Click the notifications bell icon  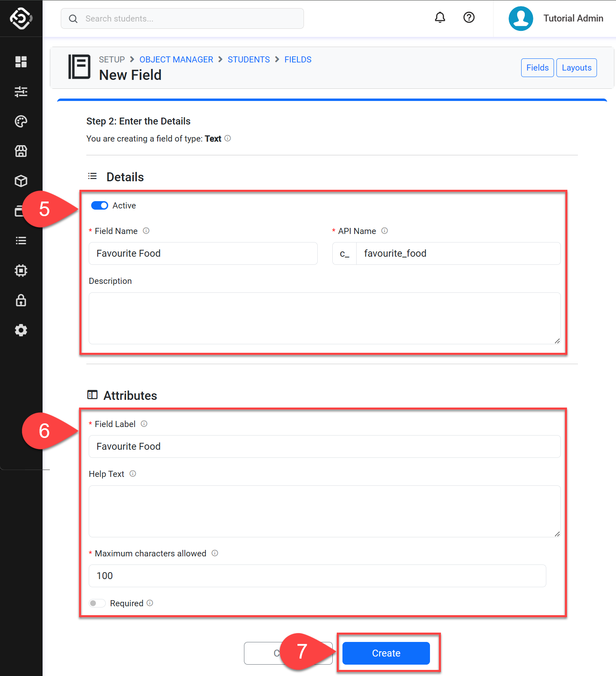click(440, 17)
